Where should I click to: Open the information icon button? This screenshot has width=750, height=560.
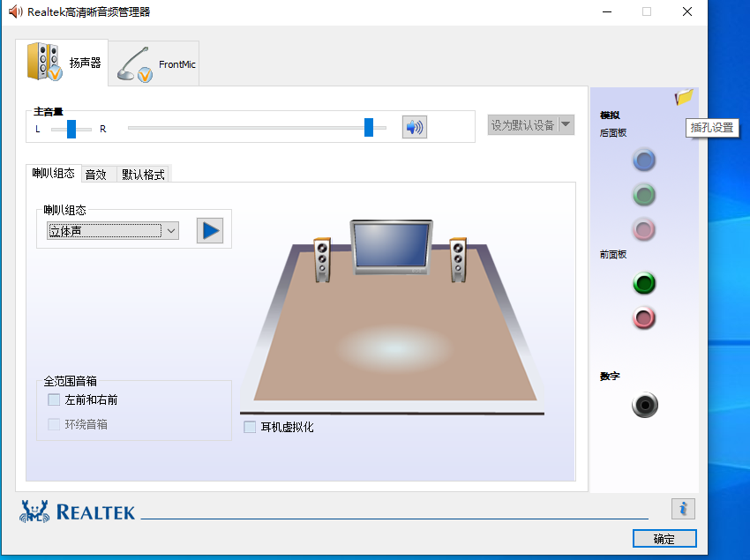(683, 509)
